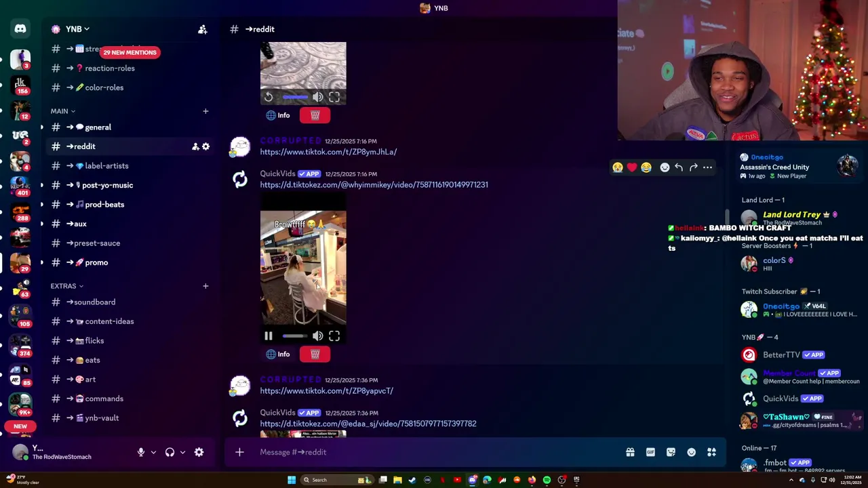Forward the hovered message

693,167
